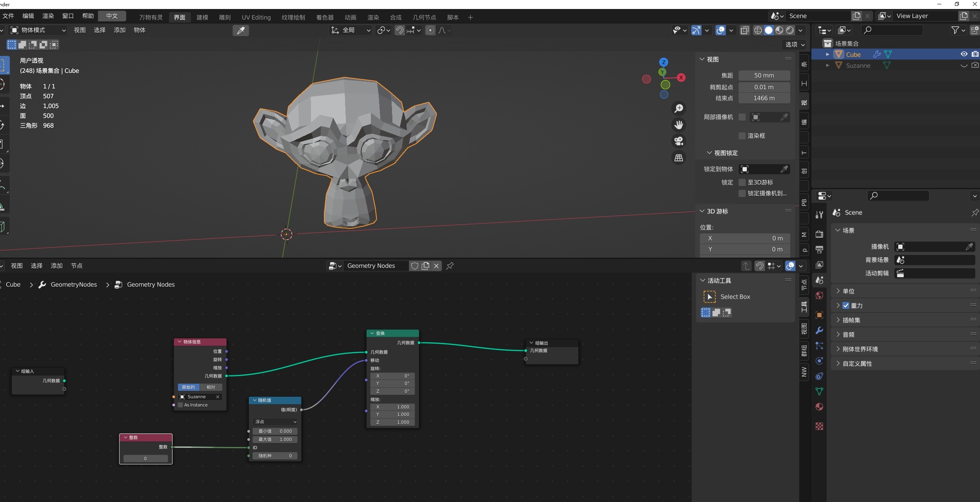Select rendered viewport shading mode icon
This screenshot has width=980, height=502.
click(790, 30)
